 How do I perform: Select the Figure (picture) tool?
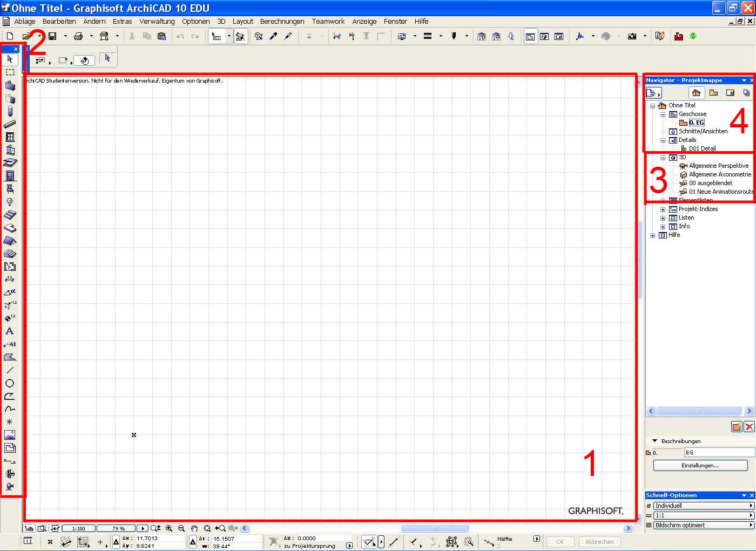pos(10,435)
